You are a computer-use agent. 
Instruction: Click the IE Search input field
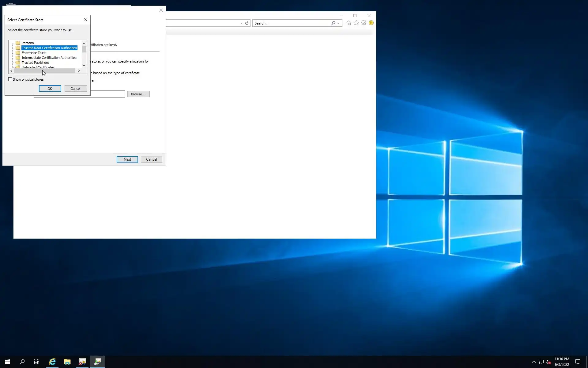291,23
